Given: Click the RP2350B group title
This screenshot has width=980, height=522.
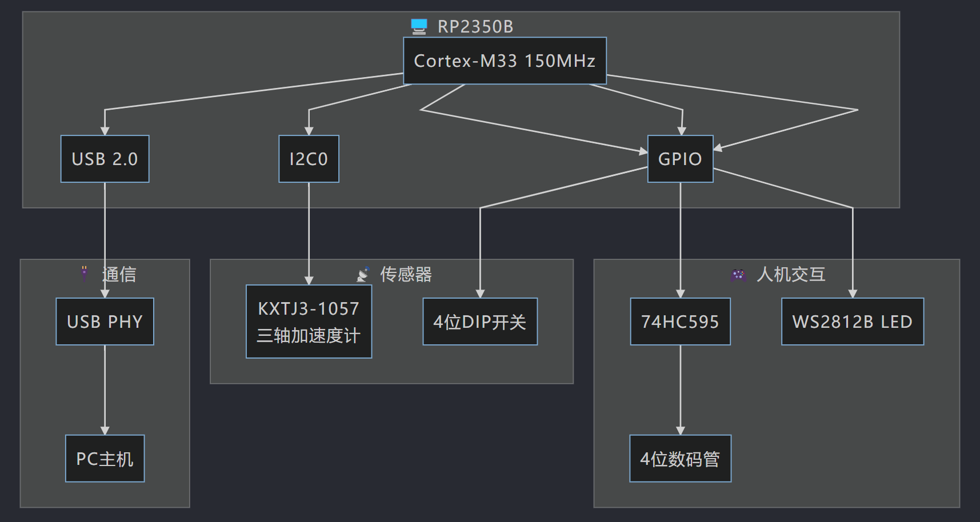Looking at the screenshot, I should click(475, 27).
